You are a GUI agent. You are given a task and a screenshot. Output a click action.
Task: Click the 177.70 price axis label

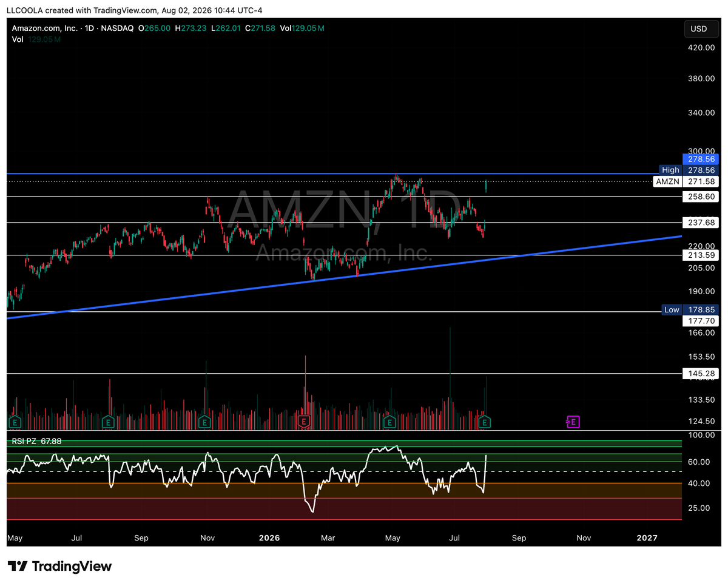pos(701,320)
